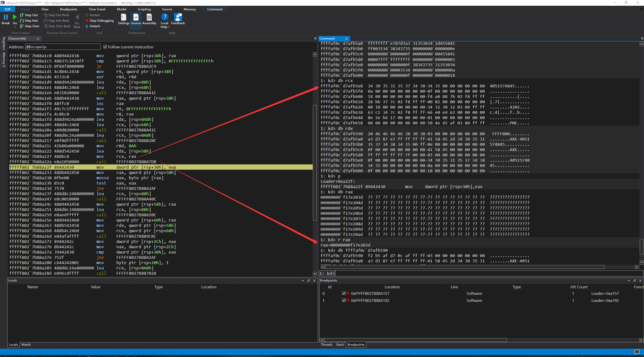Image resolution: width=644 pixels, height=357 pixels.
Task: Disable breakpoint 0 at 0xFFFFF8027B88A157
Action: [344, 294]
